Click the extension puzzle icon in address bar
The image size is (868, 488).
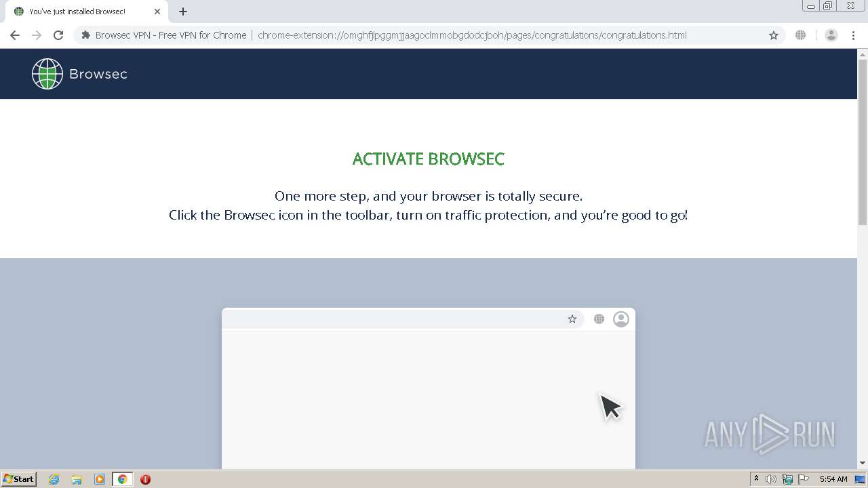86,35
